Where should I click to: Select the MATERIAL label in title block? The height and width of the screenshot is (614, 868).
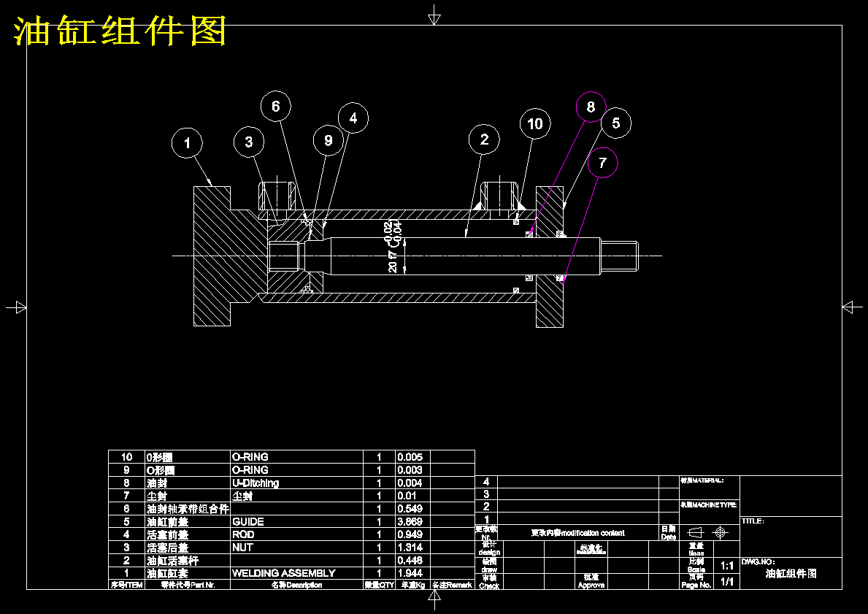[x=702, y=480]
